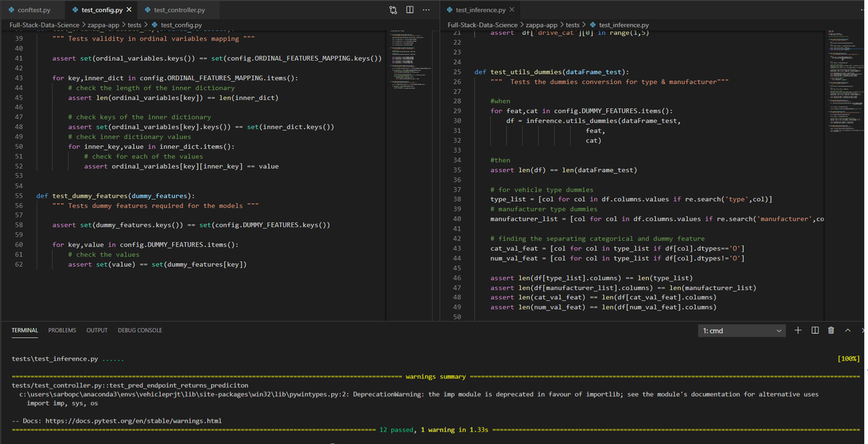Maximize panel with up chevron
The width and height of the screenshot is (868, 444).
[x=848, y=330]
